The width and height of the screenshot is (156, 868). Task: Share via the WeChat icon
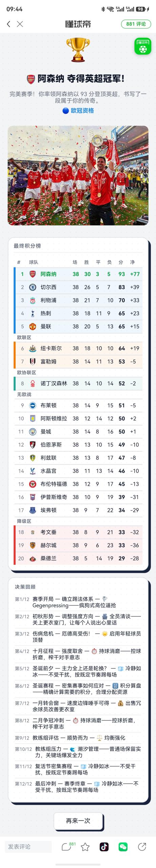click(x=123, y=847)
